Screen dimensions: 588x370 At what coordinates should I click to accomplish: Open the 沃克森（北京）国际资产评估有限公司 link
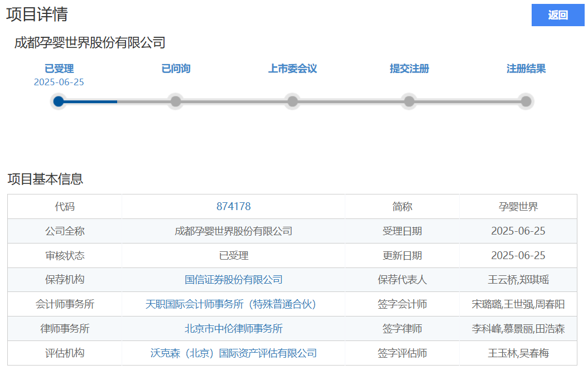[233, 353]
